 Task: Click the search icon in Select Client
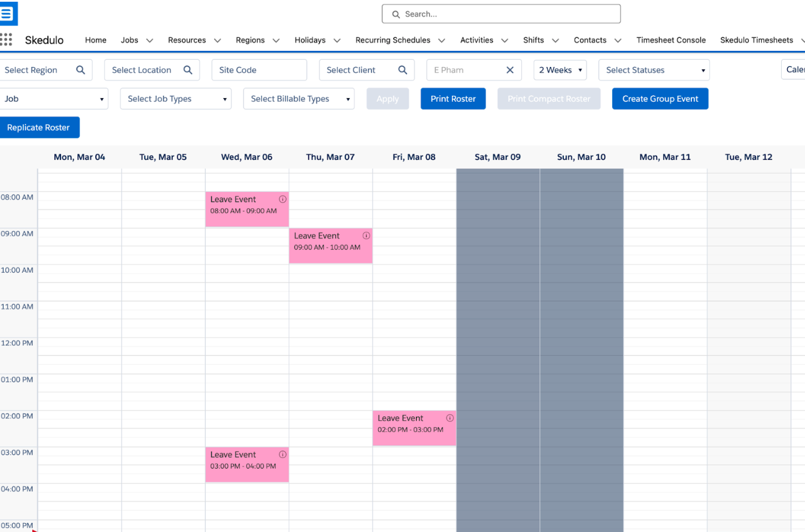pyautogui.click(x=403, y=70)
